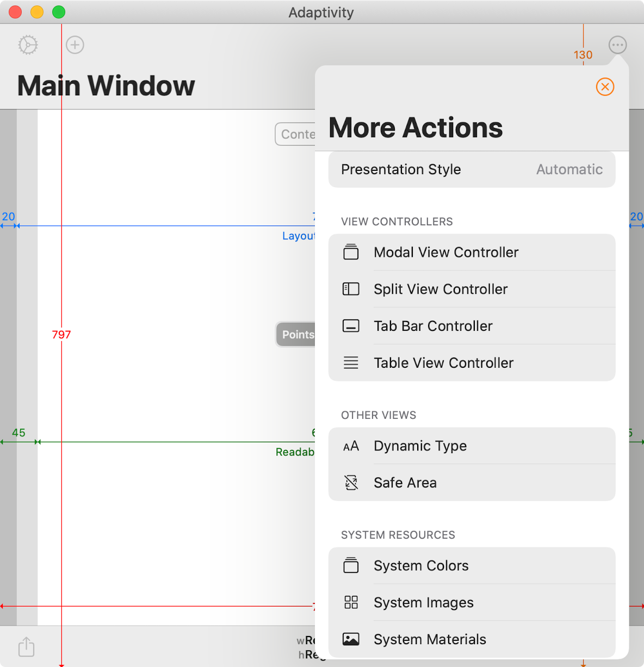Click the orange 130 measurement label
The height and width of the screenshot is (667, 644).
click(583, 55)
